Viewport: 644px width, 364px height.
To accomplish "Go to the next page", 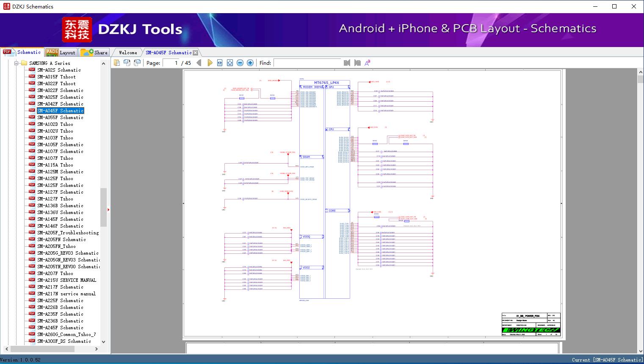I will [210, 63].
